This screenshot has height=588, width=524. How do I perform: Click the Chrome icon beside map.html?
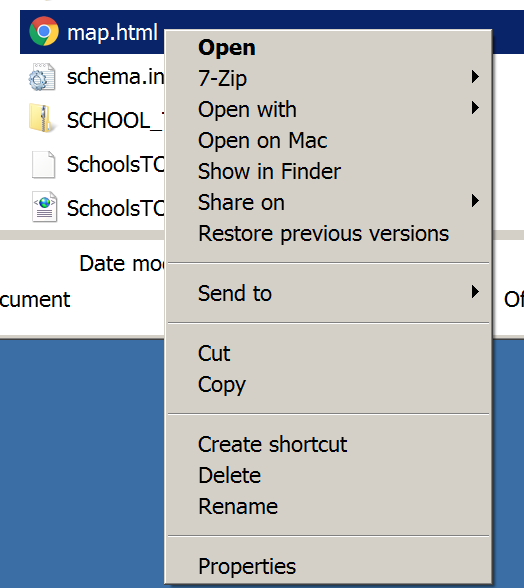pos(44,31)
